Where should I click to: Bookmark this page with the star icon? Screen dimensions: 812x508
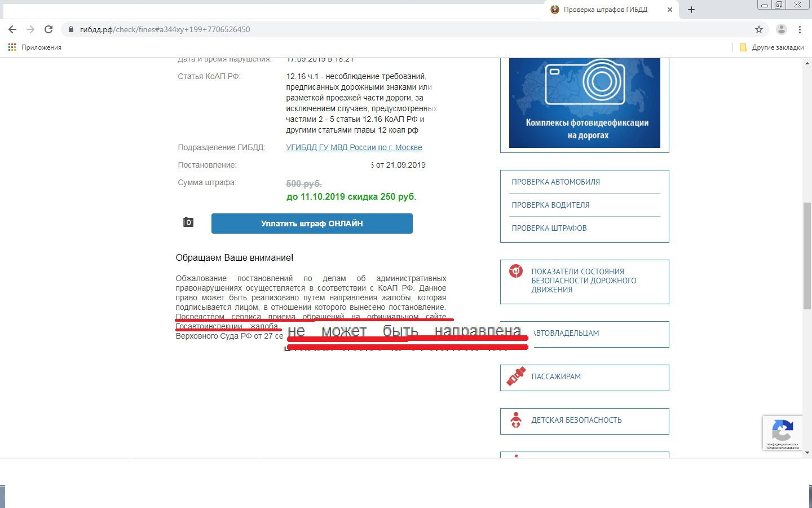759,29
